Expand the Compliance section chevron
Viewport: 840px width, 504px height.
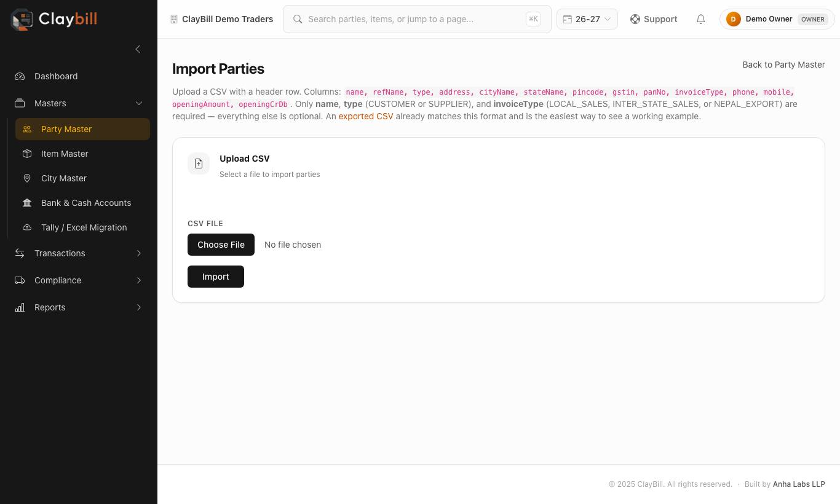pyautogui.click(x=139, y=280)
